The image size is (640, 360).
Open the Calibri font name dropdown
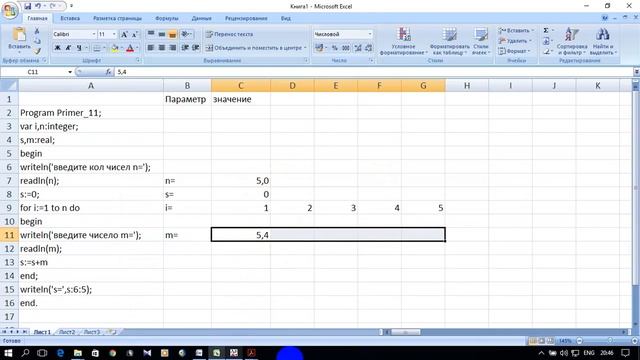point(94,34)
